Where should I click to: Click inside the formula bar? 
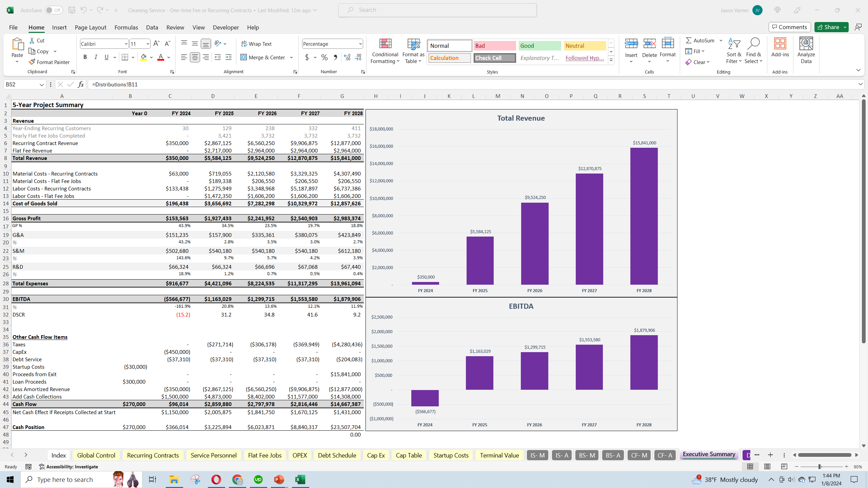click(271, 84)
